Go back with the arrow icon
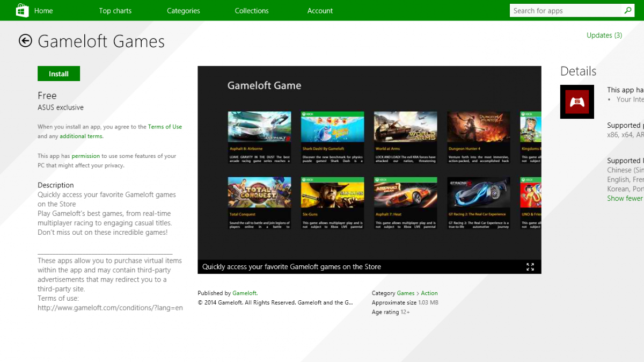 [25, 41]
